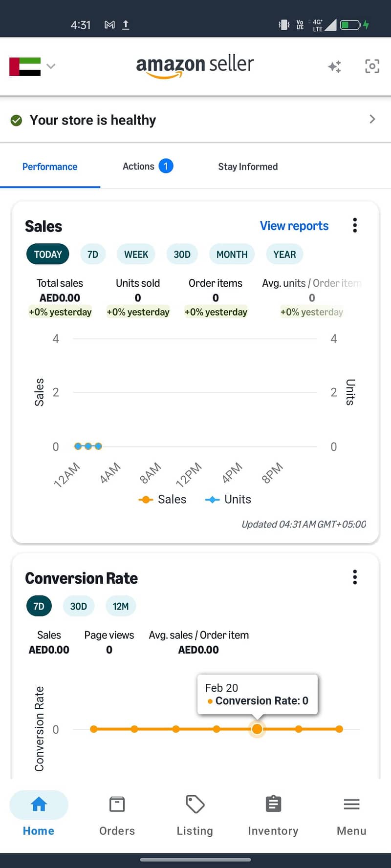Switch conversion rate to 30D

point(78,606)
